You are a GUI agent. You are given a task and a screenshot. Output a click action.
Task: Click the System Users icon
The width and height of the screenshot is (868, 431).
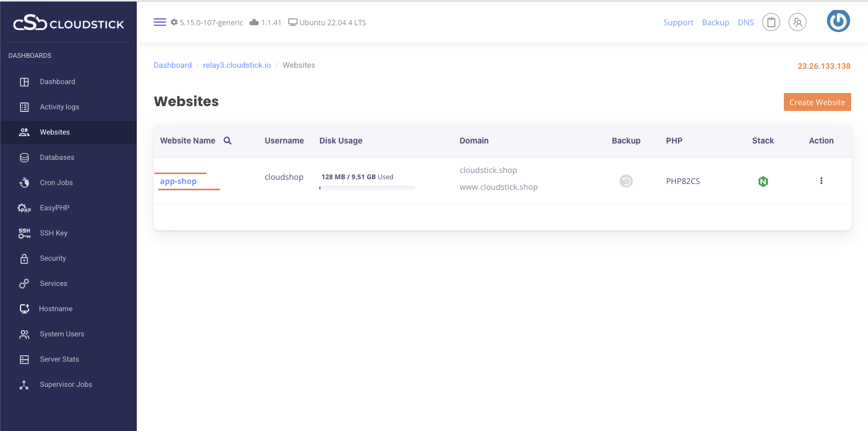pyautogui.click(x=24, y=334)
